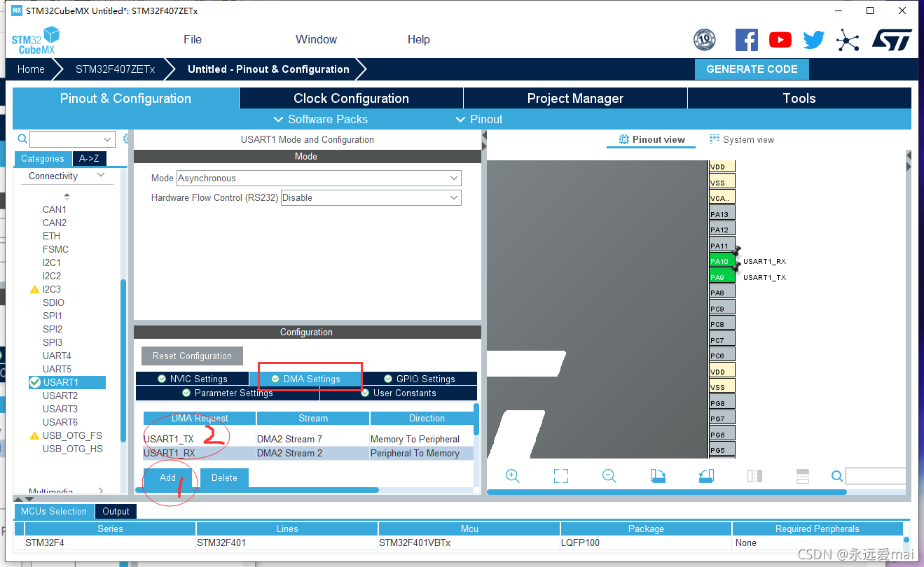Switch to A->Z peripheral list tab
This screenshot has height=567, width=924.
[x=89, y=158]
